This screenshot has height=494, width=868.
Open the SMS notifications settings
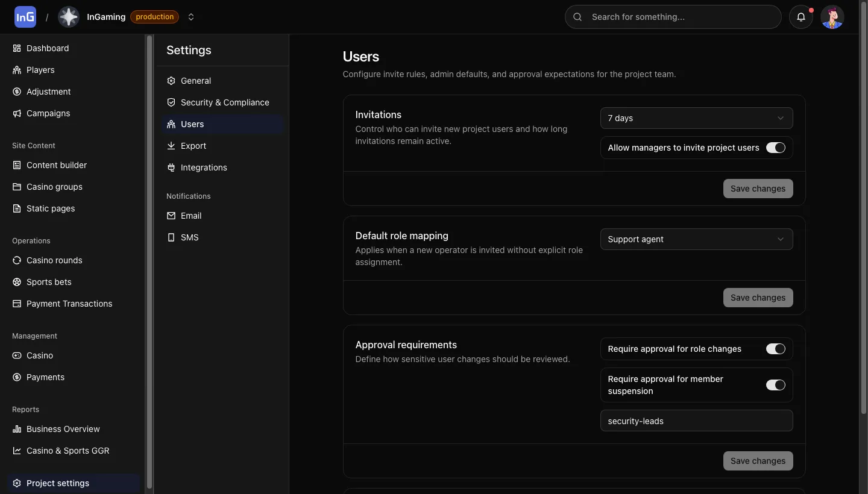[189, 237]
